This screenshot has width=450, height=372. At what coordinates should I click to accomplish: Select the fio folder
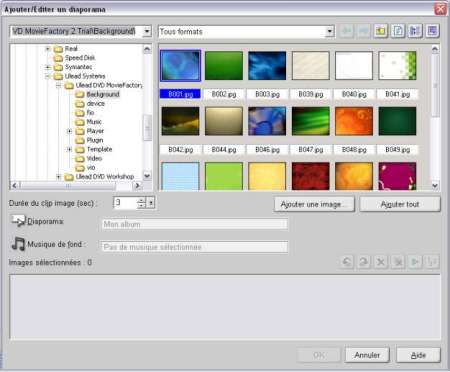pyautogui.click(x=90, y=113)
